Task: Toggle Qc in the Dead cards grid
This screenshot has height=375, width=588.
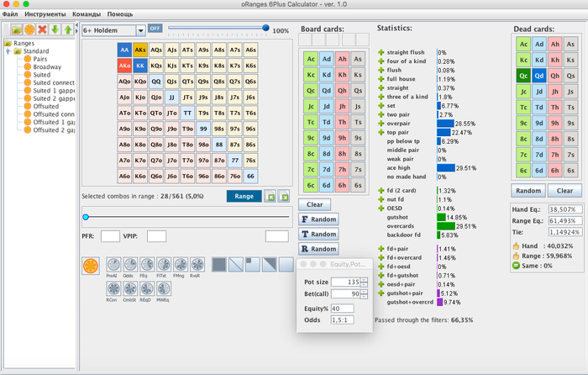Action: tap(523, 76)
